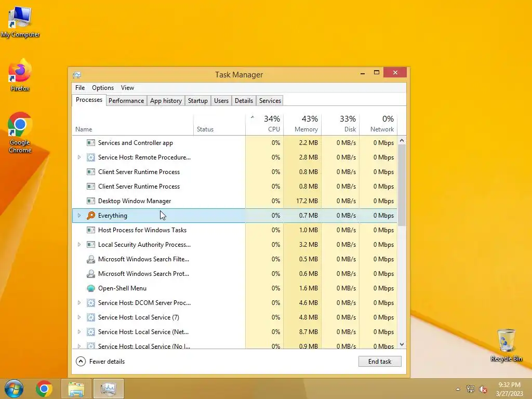This screenshot has height=399, width=532.
Task: Expand Service Host: Local Service (7) row
Action: tap(79, 317)
